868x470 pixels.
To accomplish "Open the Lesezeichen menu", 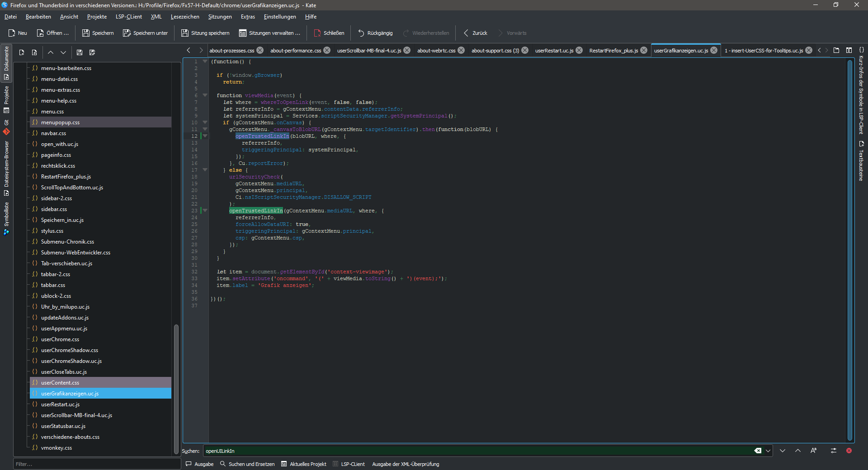I will coord(184,17).
